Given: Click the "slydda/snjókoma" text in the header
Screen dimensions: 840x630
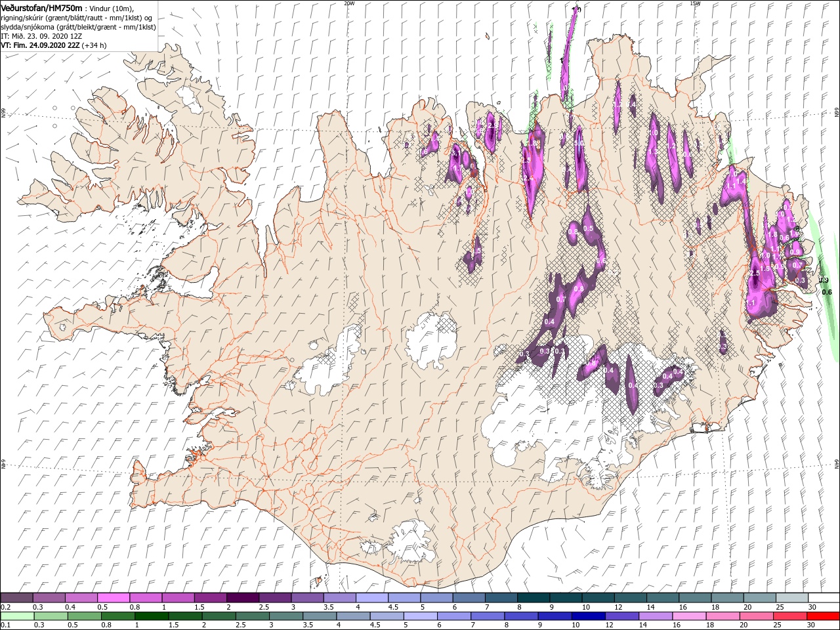Looking at the screenshot, I should [28, 27].
